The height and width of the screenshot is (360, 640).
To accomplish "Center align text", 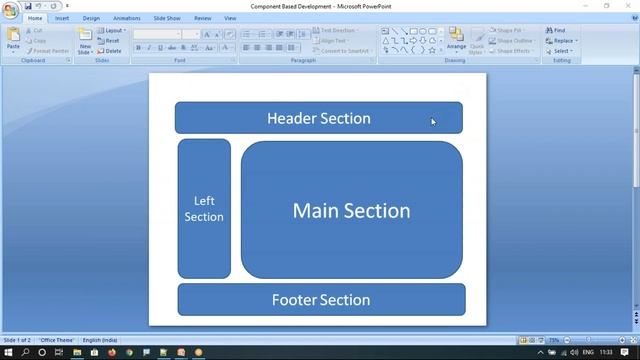I will coord(257,48).
